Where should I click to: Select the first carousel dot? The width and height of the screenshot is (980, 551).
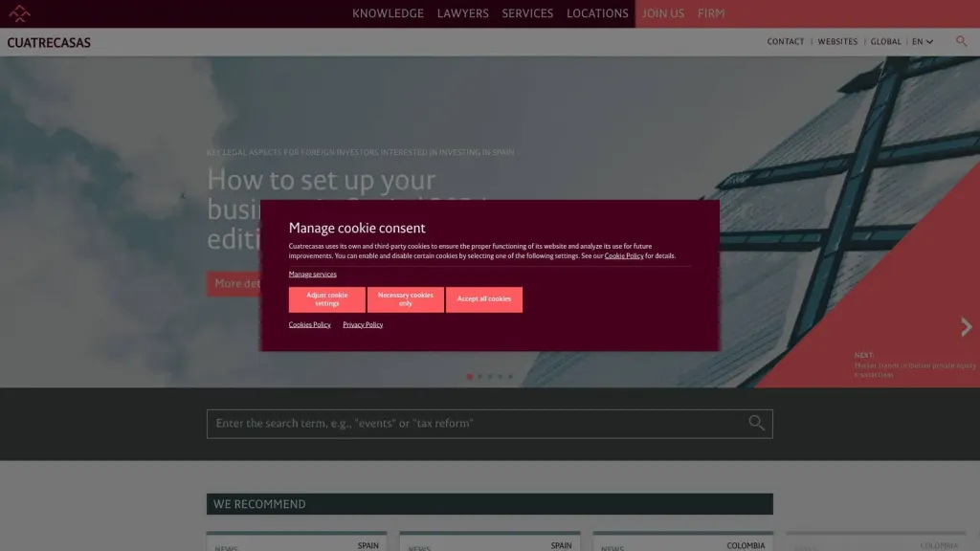[x=469, y=377]
